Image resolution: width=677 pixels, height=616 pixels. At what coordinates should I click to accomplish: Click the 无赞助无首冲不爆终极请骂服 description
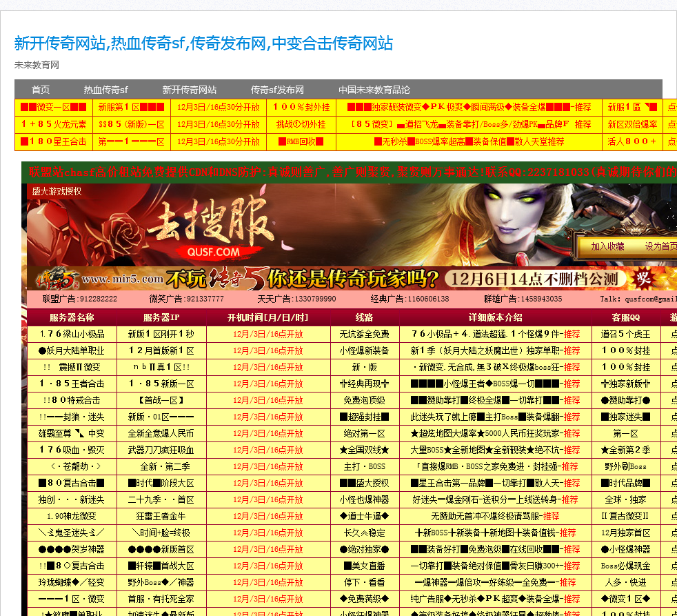point(495,516)
